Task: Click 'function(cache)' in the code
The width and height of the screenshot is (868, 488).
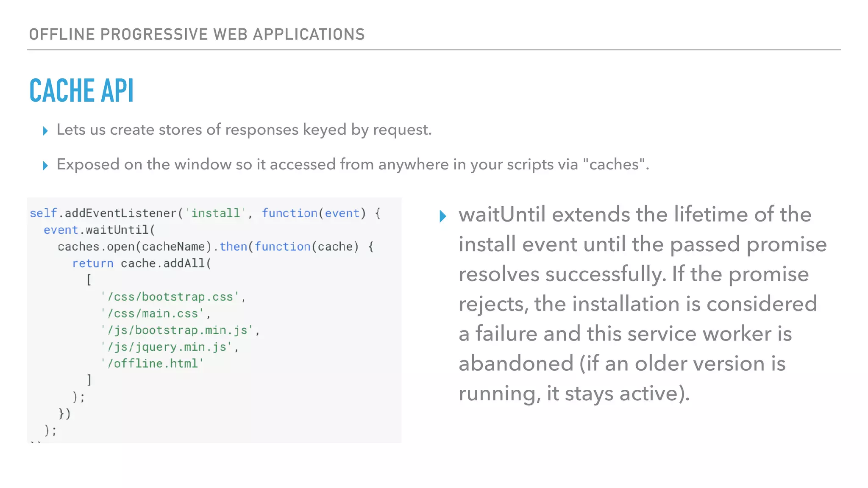Action: click(306, 247)
